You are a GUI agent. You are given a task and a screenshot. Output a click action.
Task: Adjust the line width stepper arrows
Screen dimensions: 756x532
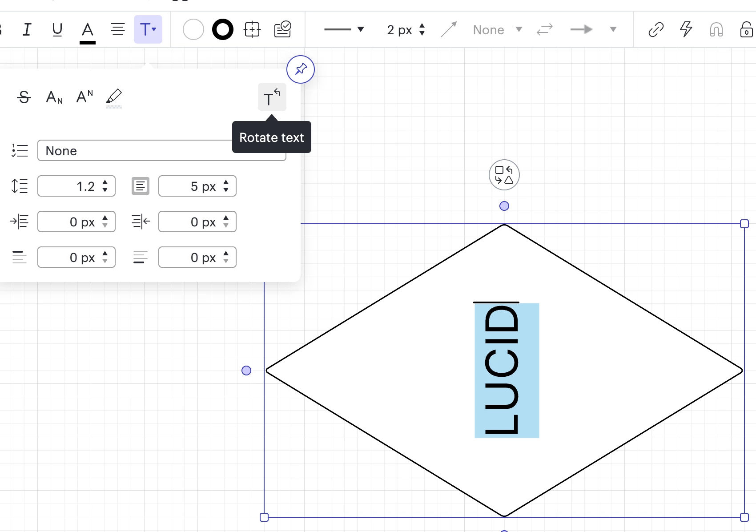point(422,30)
